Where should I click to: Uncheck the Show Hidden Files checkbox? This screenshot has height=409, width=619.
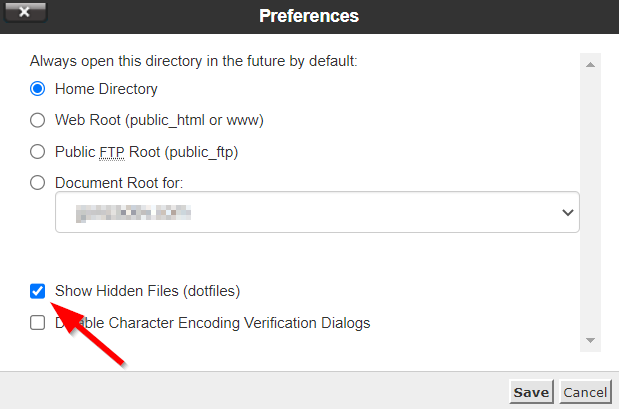[x=38, y=291]
